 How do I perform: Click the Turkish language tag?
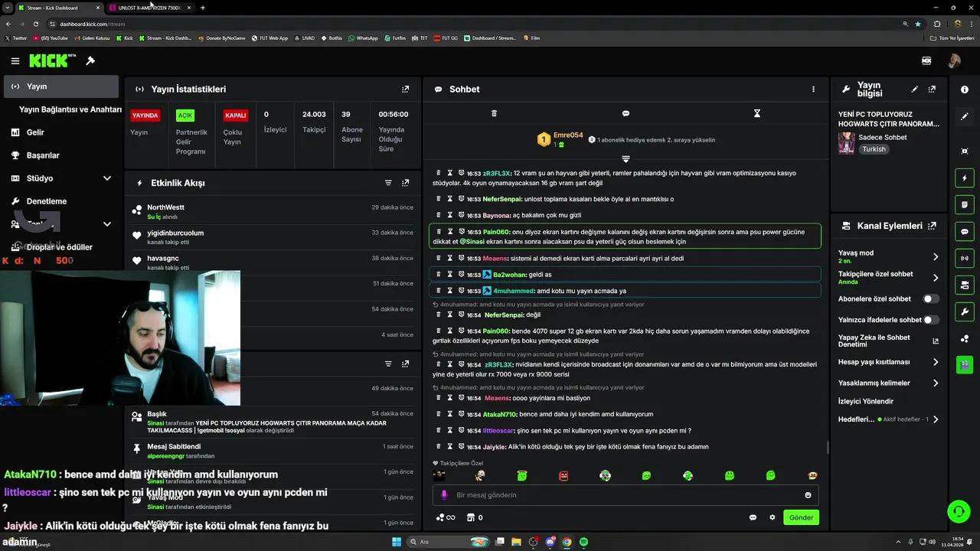(874, 149)
